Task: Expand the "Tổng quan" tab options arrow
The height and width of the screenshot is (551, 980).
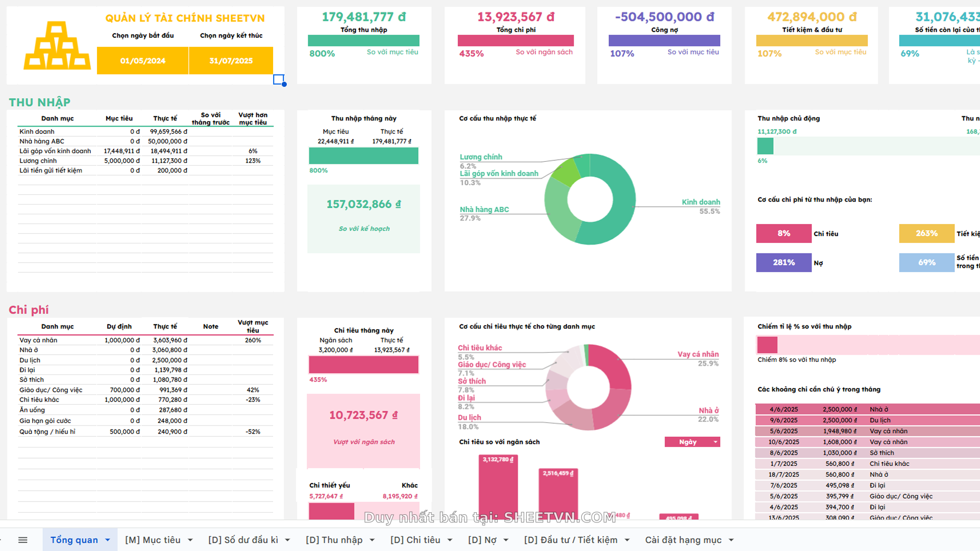Action: click(x=107, y=539)
